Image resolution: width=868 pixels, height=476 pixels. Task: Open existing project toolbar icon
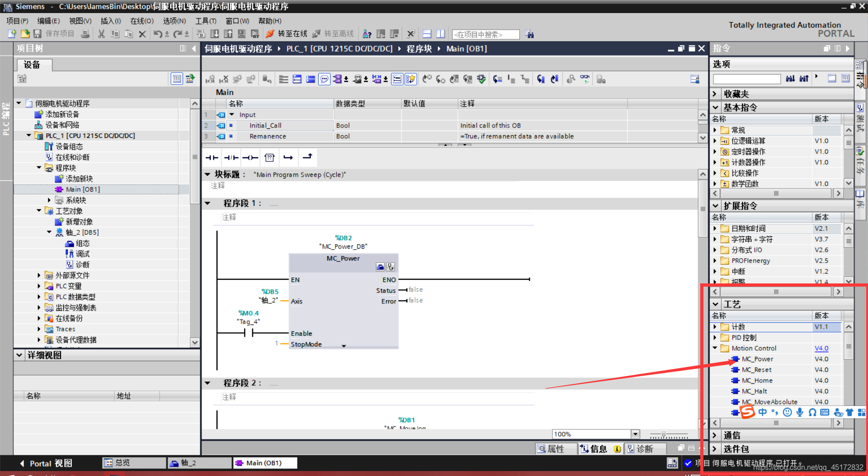click(25, 34)
